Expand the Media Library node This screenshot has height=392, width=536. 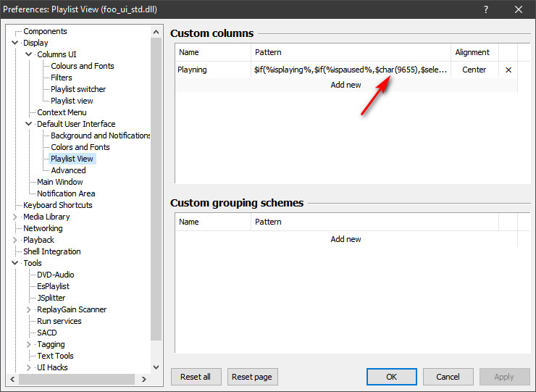(x=15, y=217)
